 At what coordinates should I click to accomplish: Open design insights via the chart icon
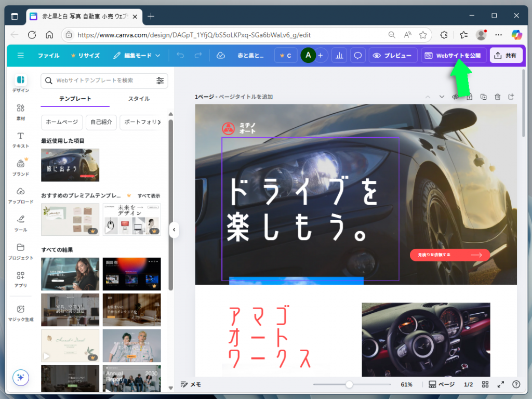[x=339, y=55]
